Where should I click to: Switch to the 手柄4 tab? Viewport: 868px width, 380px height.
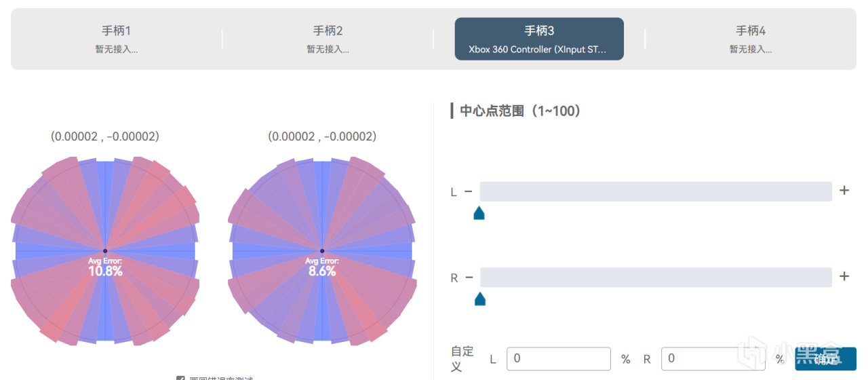tap(751, 39)
